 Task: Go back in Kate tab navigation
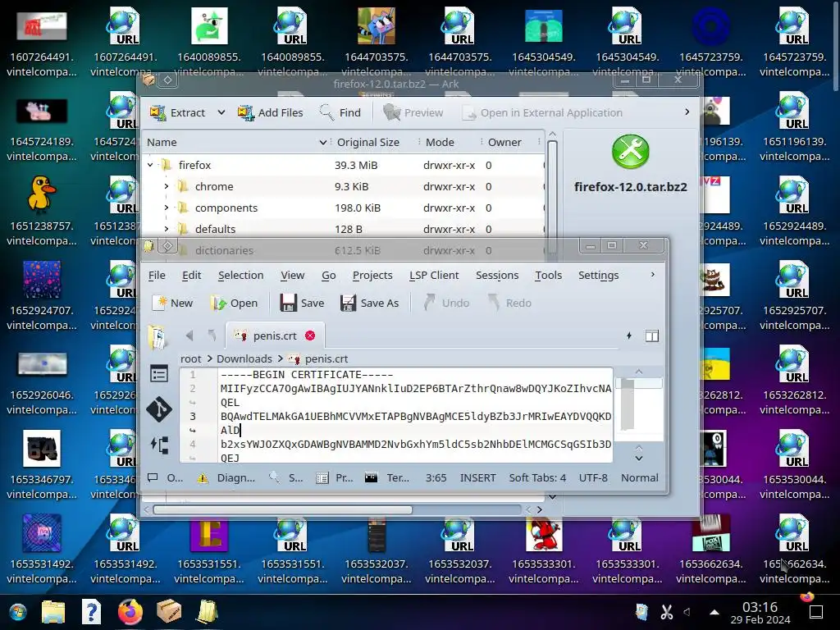[189, 336]
